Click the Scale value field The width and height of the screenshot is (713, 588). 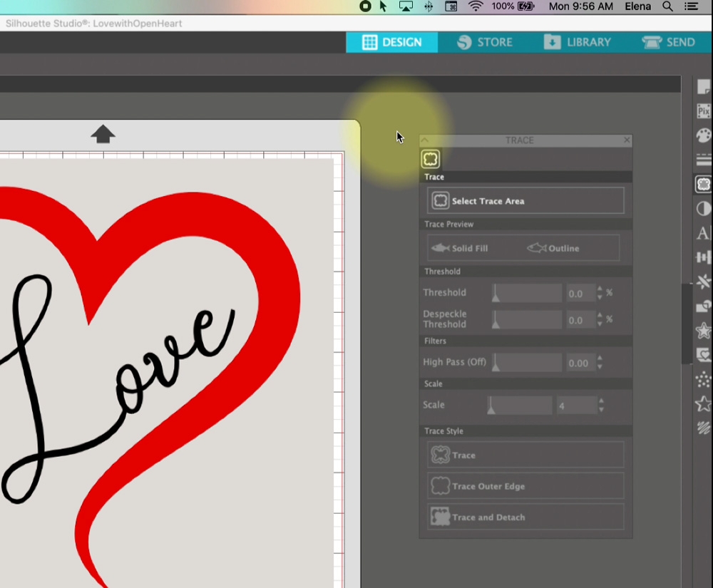tap(576, 406)
